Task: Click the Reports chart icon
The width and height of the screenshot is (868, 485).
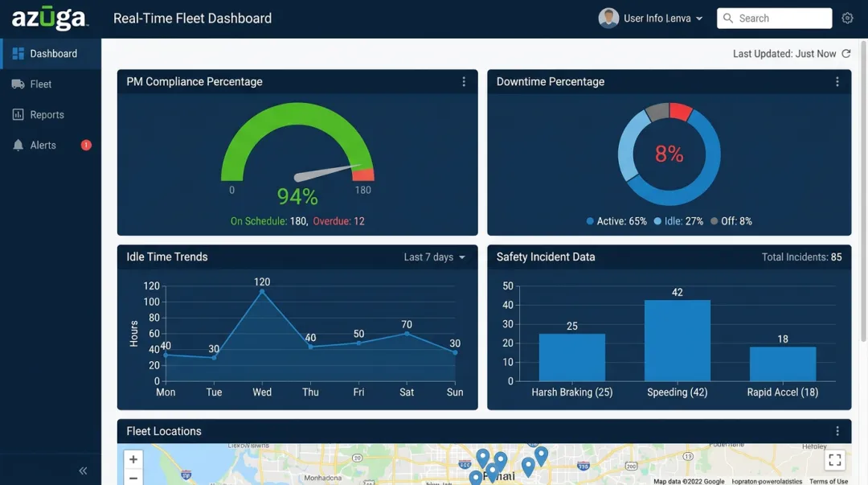Action: click(18, 115)
